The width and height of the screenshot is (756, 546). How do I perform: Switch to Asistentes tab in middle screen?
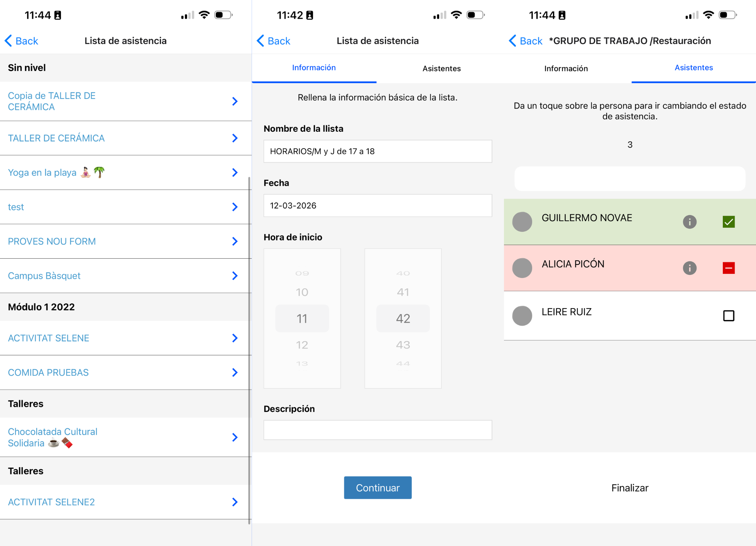coord(441,68)
